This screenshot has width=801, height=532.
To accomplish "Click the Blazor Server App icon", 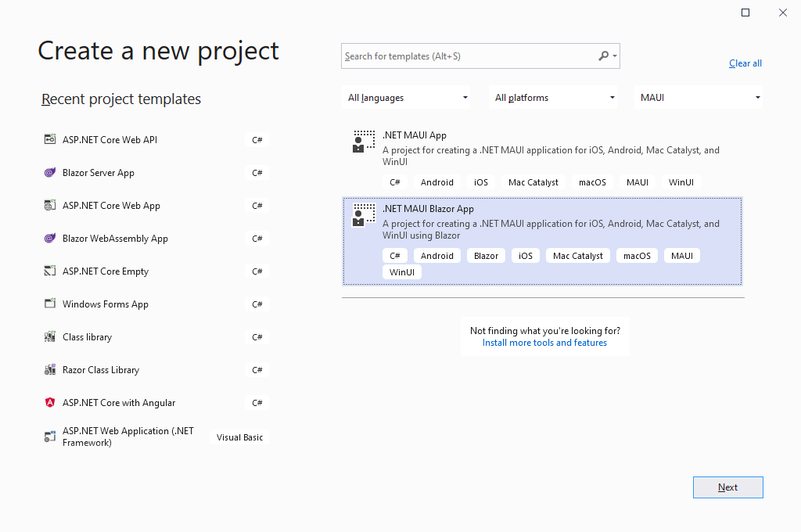I will click(49, 172).
